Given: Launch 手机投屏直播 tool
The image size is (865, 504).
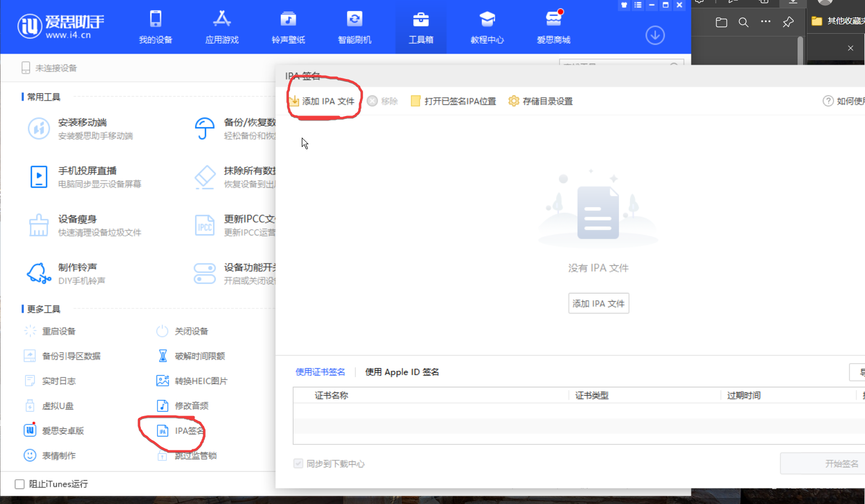Looking at the screenshot, I should [x=85, y=177].
